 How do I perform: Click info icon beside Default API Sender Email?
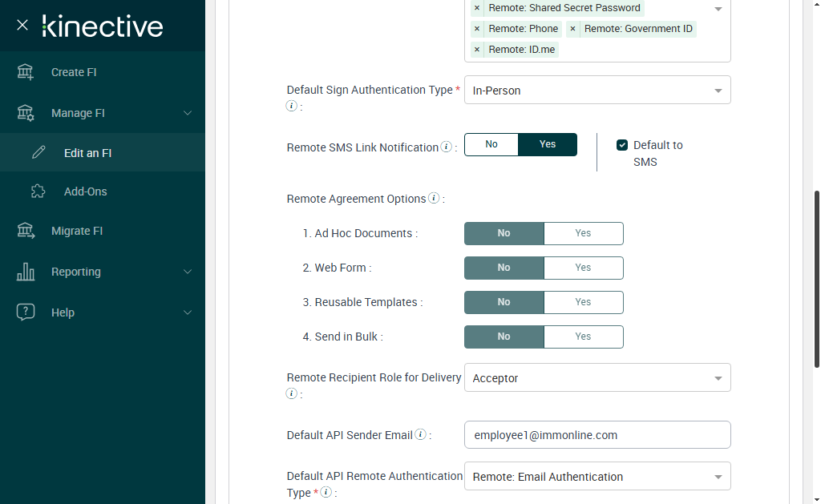click(x=420, y=435)
